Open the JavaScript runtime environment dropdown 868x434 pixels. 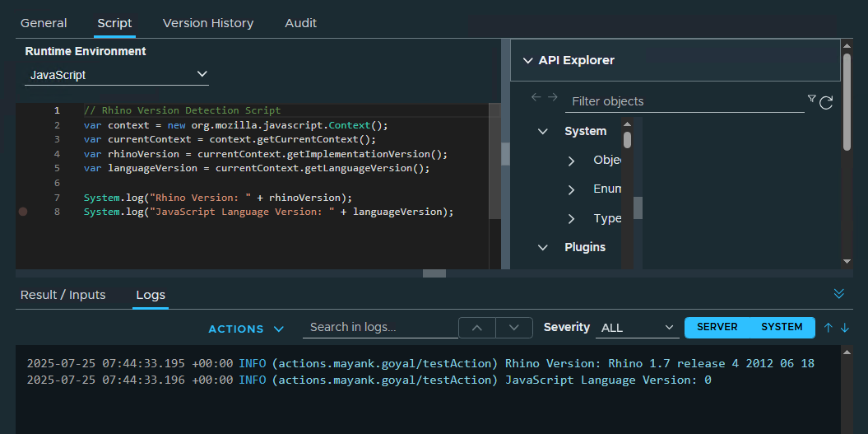pos(117,75)
